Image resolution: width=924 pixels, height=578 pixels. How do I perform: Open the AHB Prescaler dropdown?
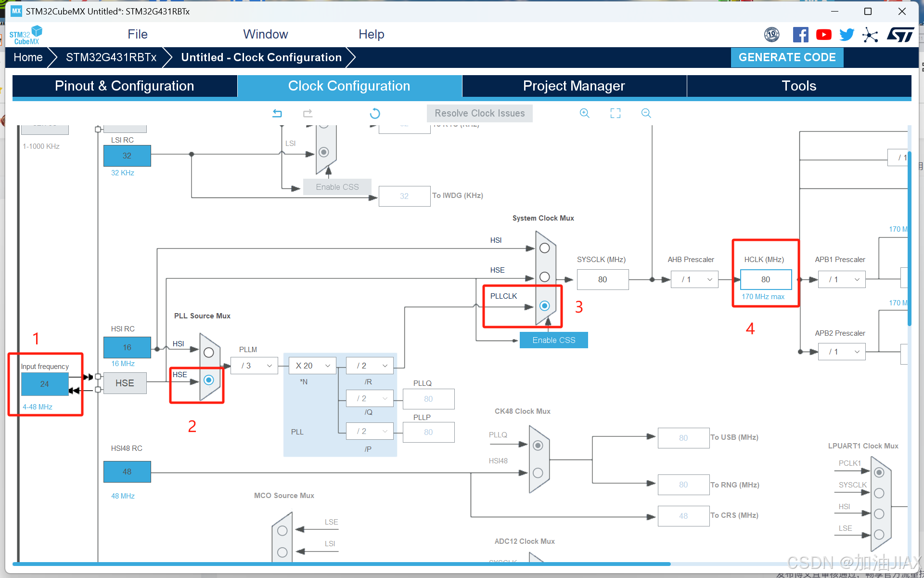tap(695, 279)
